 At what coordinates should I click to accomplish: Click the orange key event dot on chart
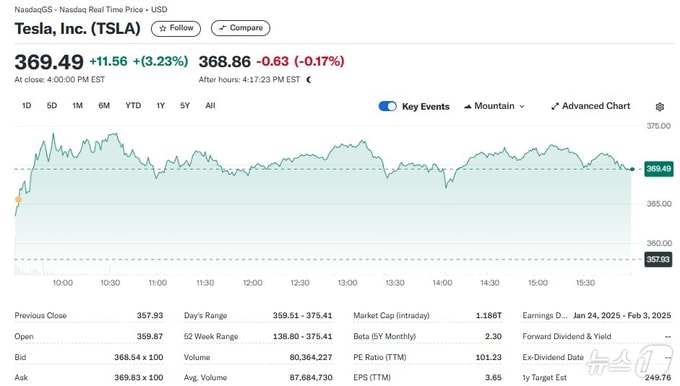(x=18, y=200)
